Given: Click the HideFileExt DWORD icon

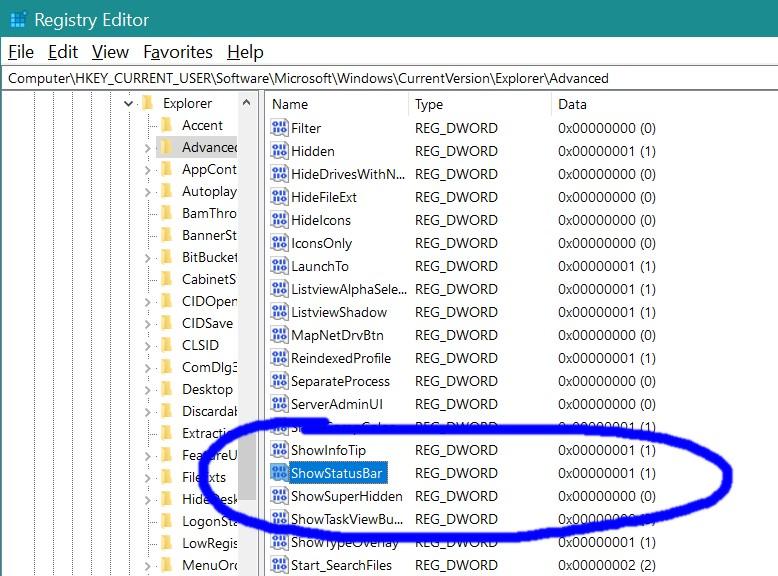Looking at the screenshot, I should [x=279, y=196].
